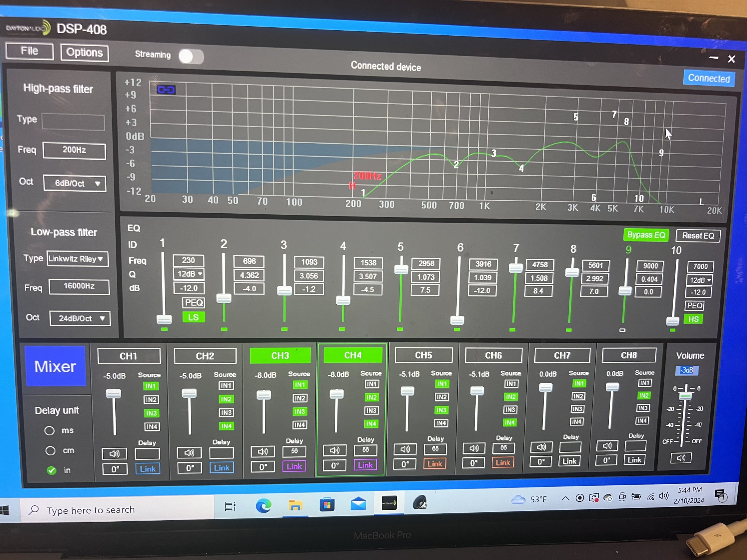Show hidden tray icons chevron
Screen dimensions: 747x560
pos(565,498)
